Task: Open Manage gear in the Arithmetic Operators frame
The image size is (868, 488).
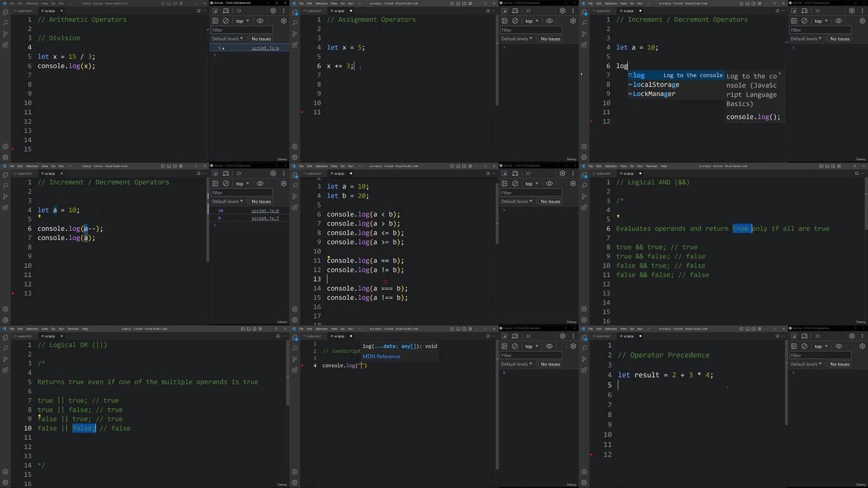Action: point(5,157)
